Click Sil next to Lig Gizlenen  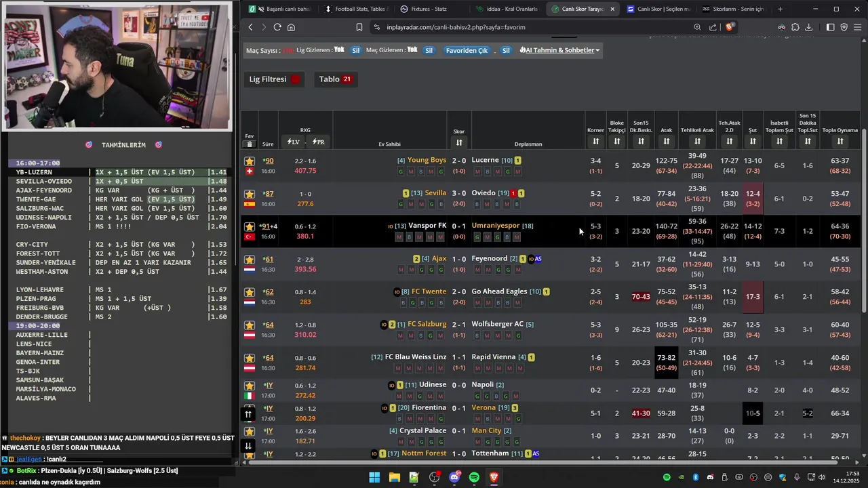(356, 50)
